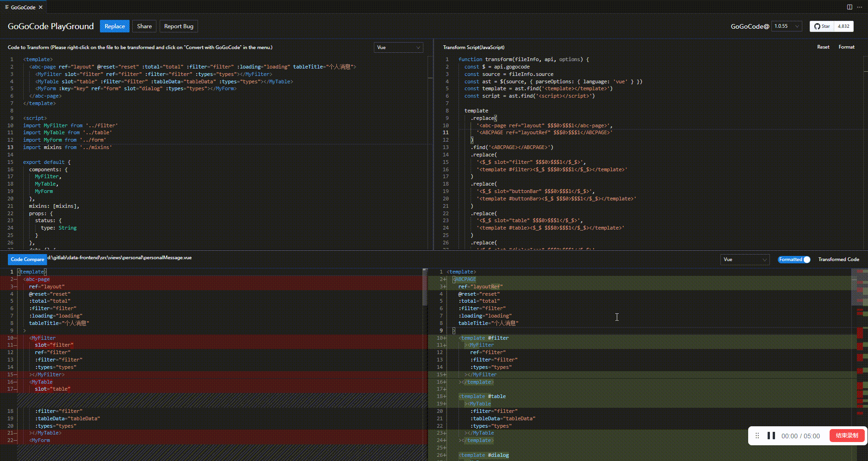This screenshot has width=868, height=461.
Task: Format the transform script
Action: click(x=846, y=47)
